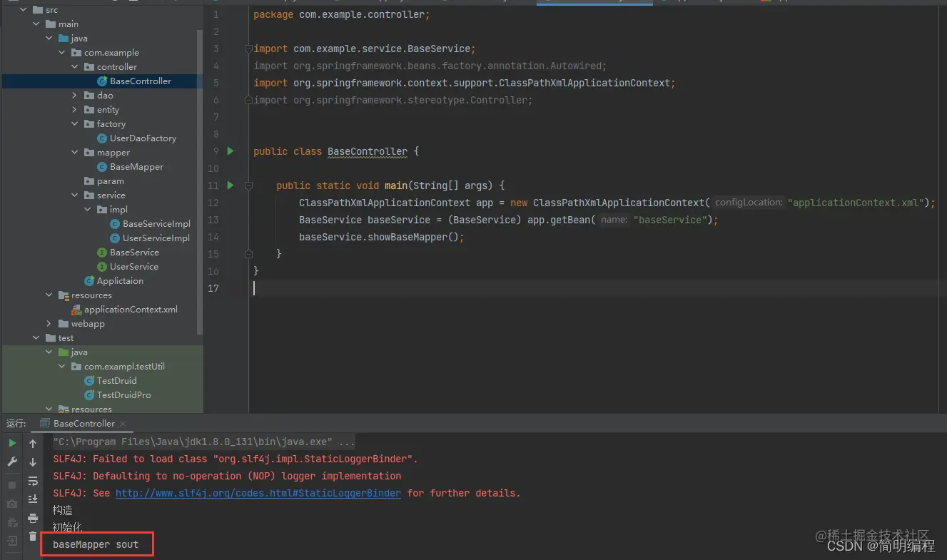Collapse the main folder arrow

(36, 24)
